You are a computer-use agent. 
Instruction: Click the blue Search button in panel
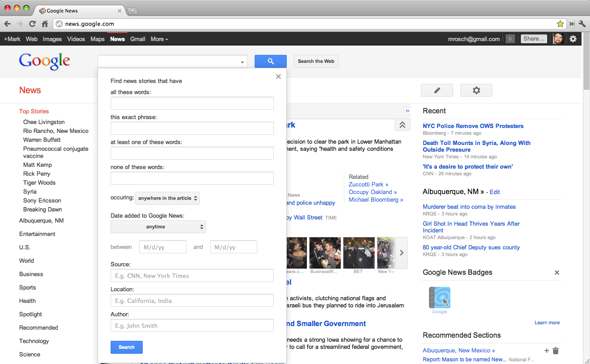(127, 347)
